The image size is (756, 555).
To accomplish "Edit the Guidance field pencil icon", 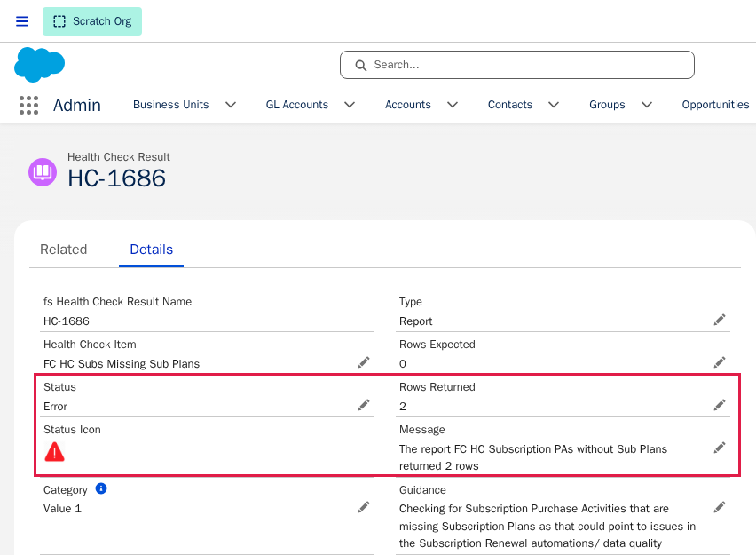I will 720,507.
